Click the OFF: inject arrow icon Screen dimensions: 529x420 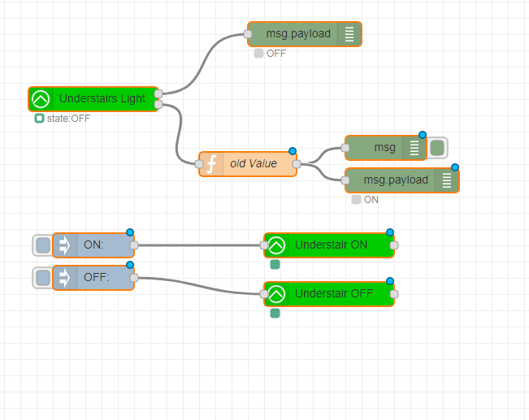pos(64,278)
